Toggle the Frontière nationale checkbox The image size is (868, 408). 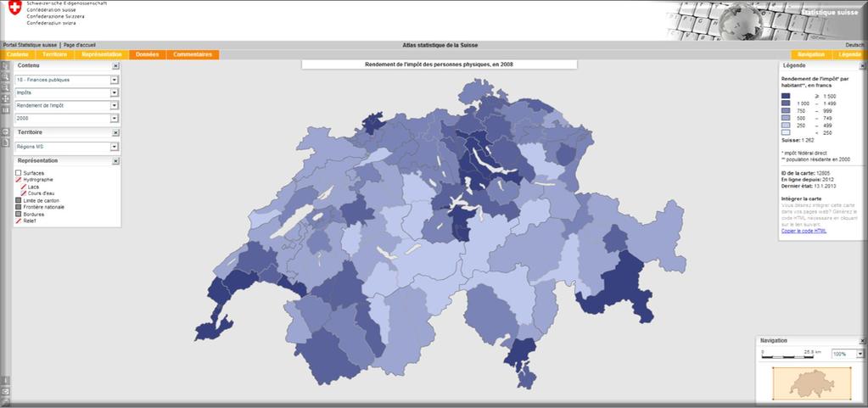(x=19, y=207)
